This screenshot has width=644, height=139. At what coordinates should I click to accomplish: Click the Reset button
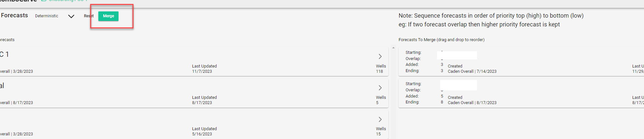tap(89, 16)
